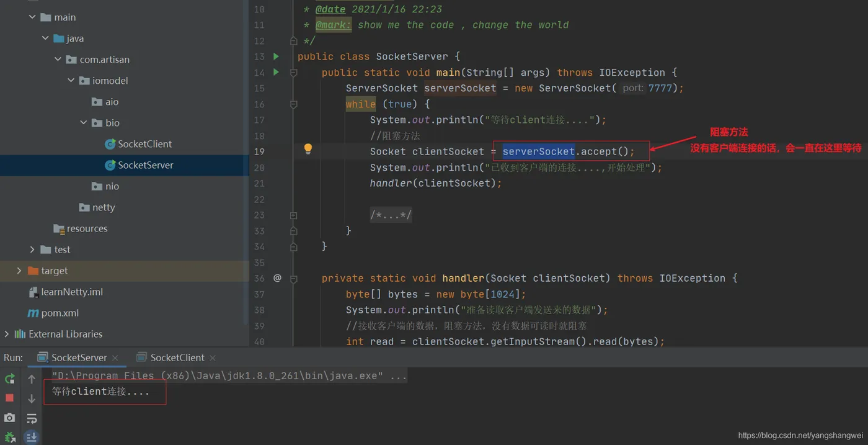Viewport: 868px width, 445px height.
Task: Click the run gutter icon at line 14
Action: 277,72
